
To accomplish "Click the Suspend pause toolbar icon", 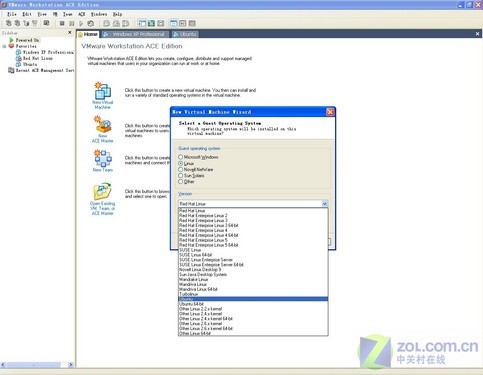I will [x=71, y=23].
